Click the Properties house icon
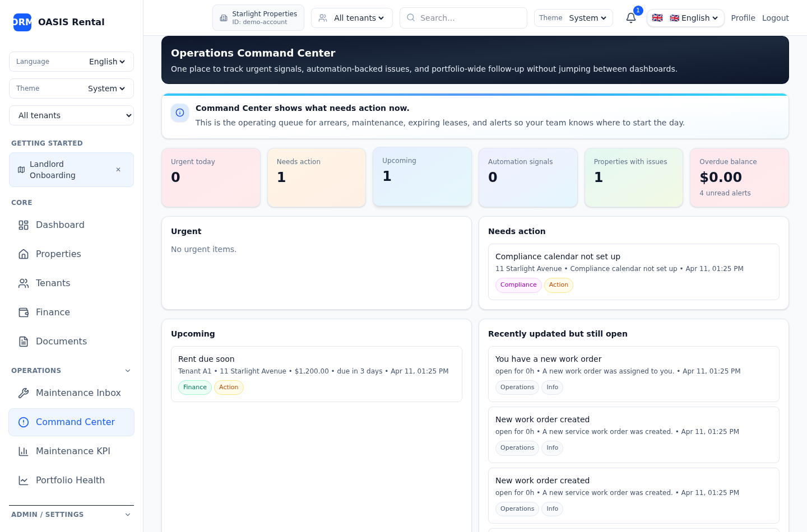The height and width of the screenshot is (532, 807). (24, 254)
